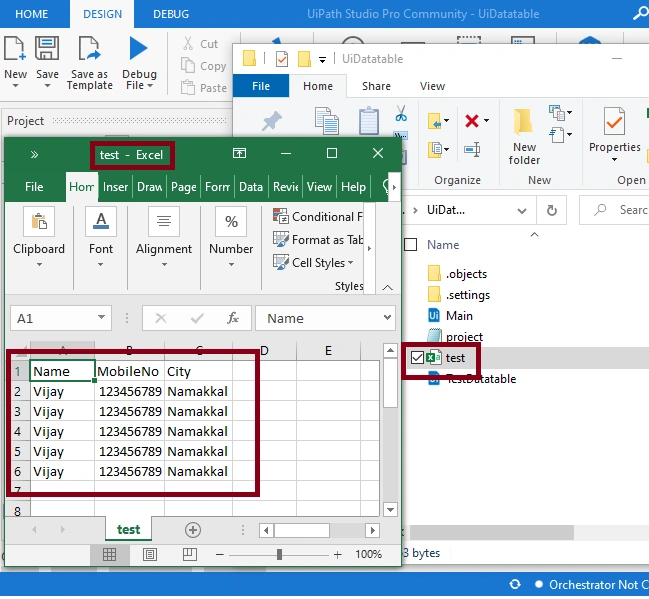Refresh the Explorer folder view
This screenshot has width=649, height=599.
click(551, 211)
